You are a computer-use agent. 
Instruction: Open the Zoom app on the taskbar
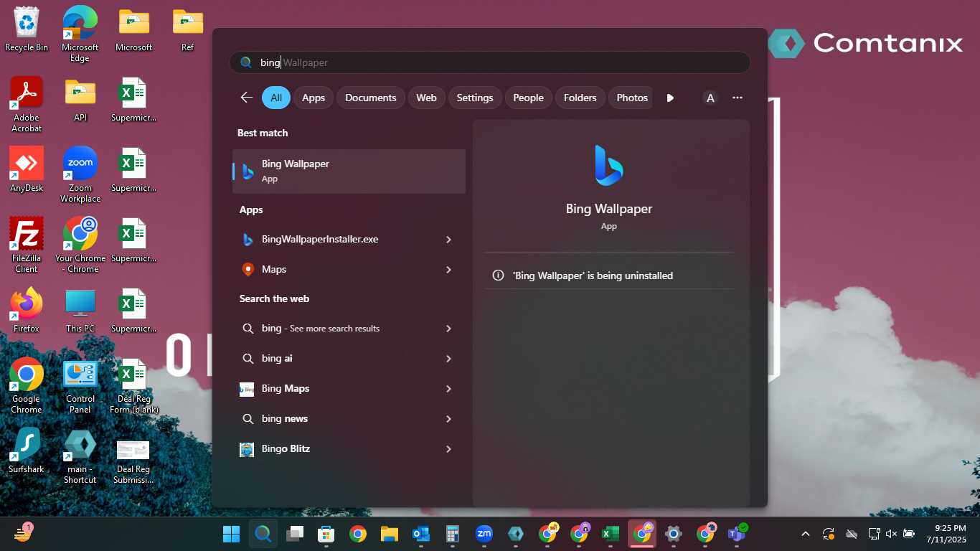click(x=484, y=534)
